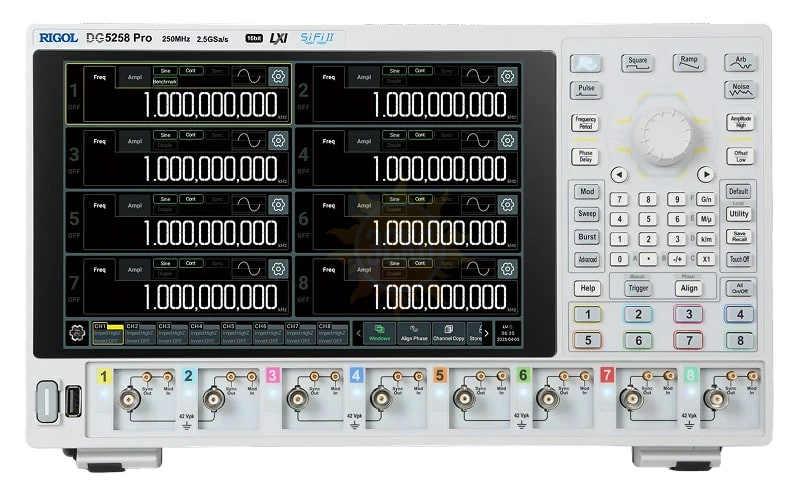Screen dimensions: 800x495
Task: Click the Windows icon in bottom toolbar
Action: pos(380,332)
